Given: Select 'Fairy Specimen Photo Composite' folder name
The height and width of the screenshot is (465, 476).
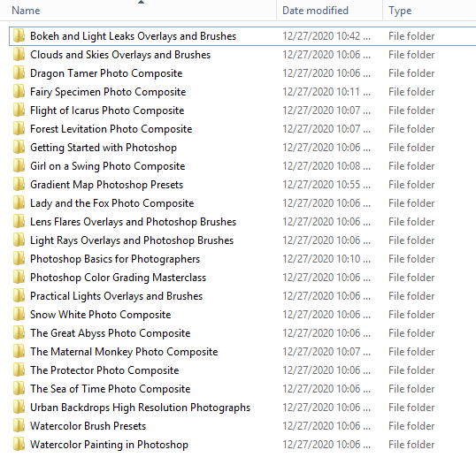Looking at the screenshot, I should click(x=108, y=92).
